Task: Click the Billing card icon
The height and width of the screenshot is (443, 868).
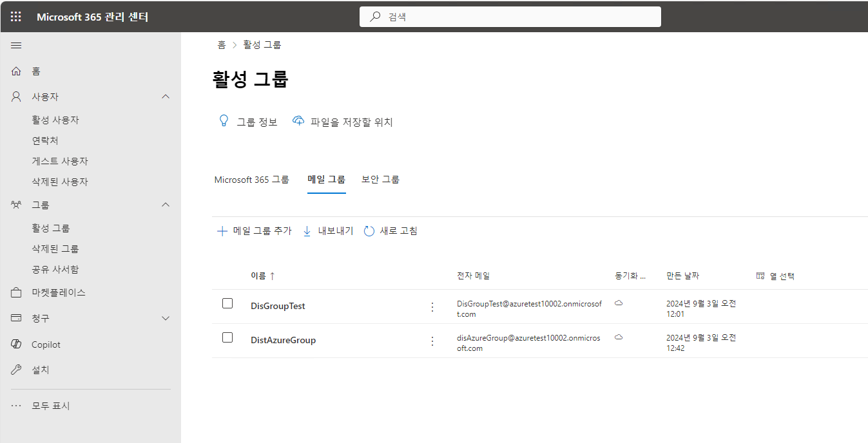Action: pyautogui.click(x=16, y=318)
